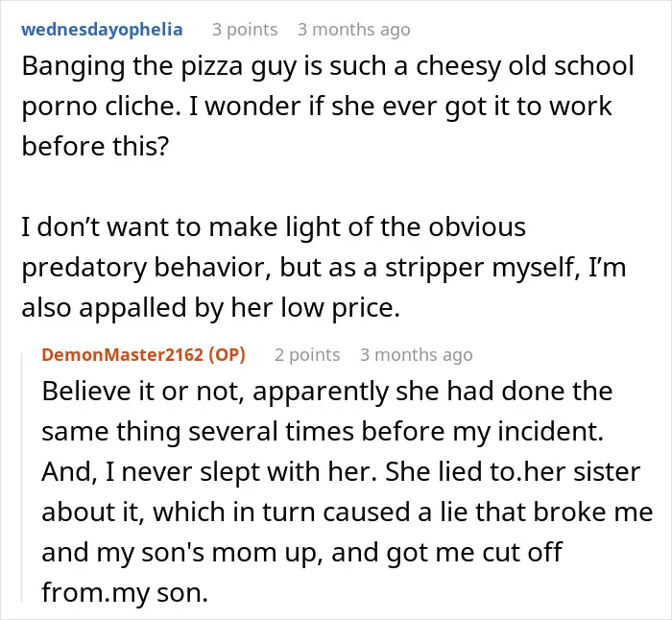Image resolution: width=672 pixels, height=620 pixels.
Task: Open DemonMaster2162's user profile
Action: 123,355
